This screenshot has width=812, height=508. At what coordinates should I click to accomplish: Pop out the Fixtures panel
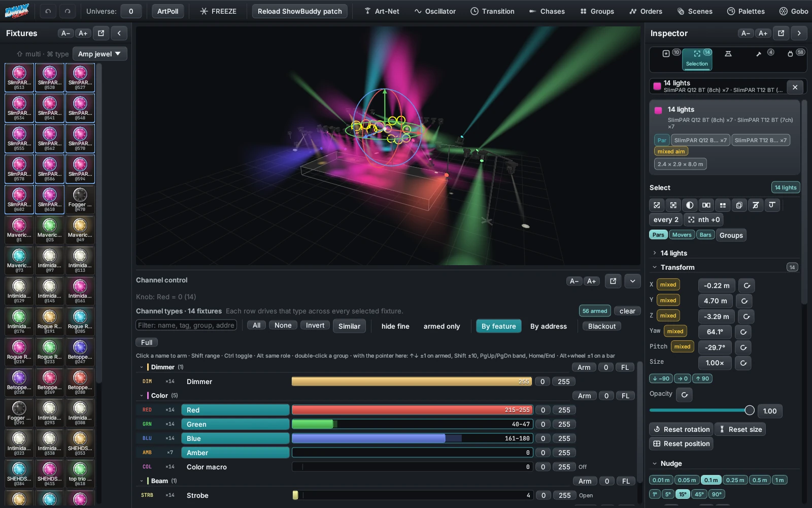tap(101, 33)
